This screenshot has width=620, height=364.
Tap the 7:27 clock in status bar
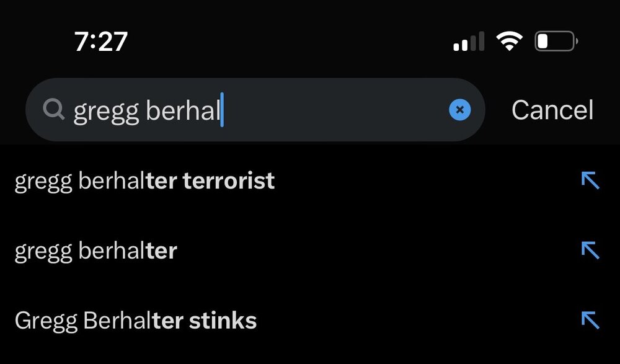[100, 42]
